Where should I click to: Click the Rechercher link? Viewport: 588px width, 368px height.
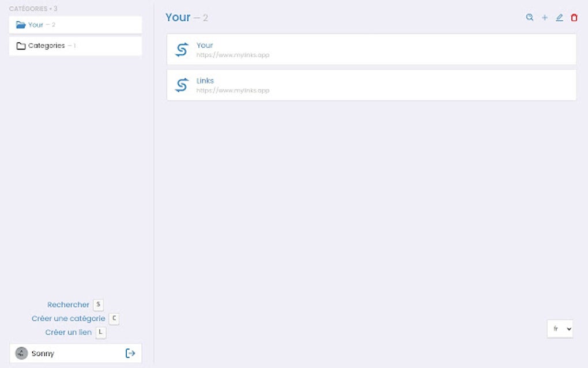coord(68,305)
